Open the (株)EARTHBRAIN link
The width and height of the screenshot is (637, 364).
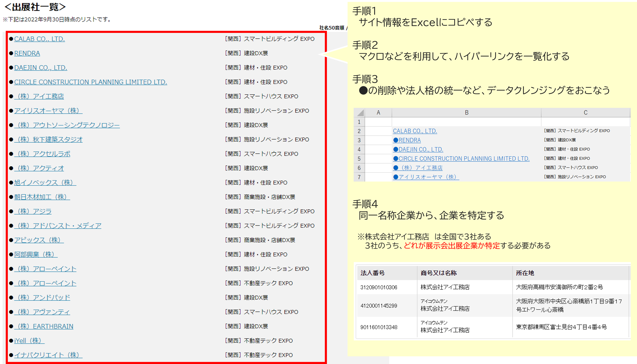[44, 326]
